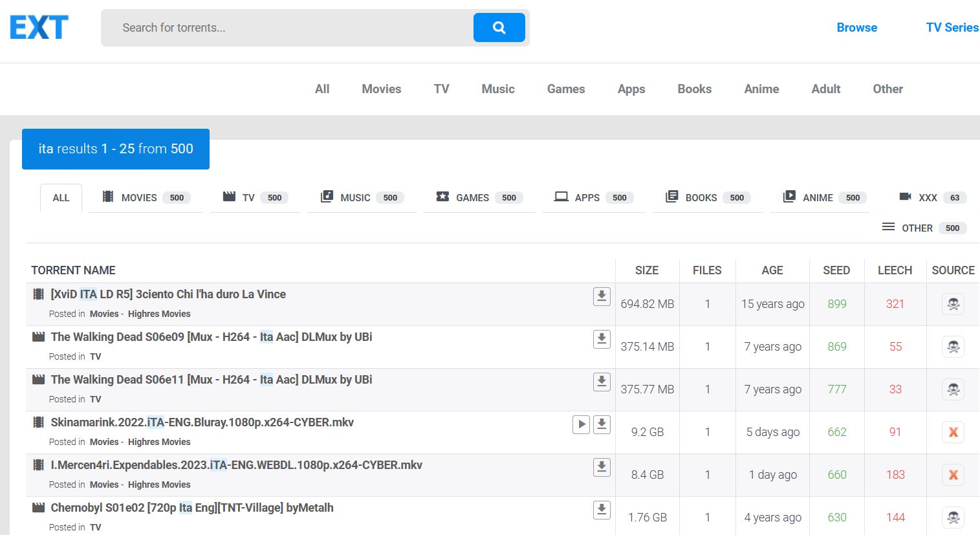Click the Browse link in the header
This screenshot has width=980, height=535.
click(x=856, y=28)
